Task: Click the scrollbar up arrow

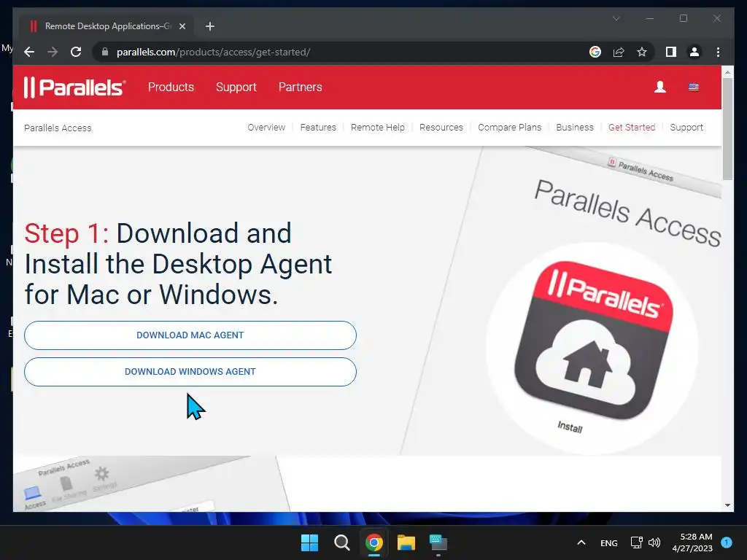Action: (727, 72)
